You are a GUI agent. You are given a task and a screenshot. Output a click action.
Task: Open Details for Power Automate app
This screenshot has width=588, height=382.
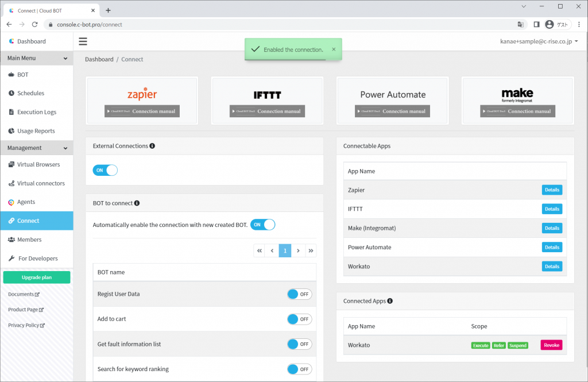[552, 247]
